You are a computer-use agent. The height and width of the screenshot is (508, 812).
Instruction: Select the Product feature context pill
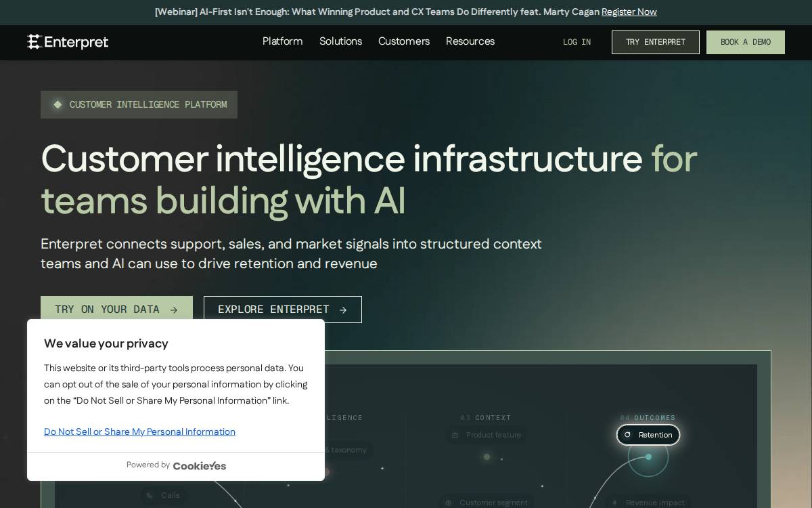click(x=487, y=435)
